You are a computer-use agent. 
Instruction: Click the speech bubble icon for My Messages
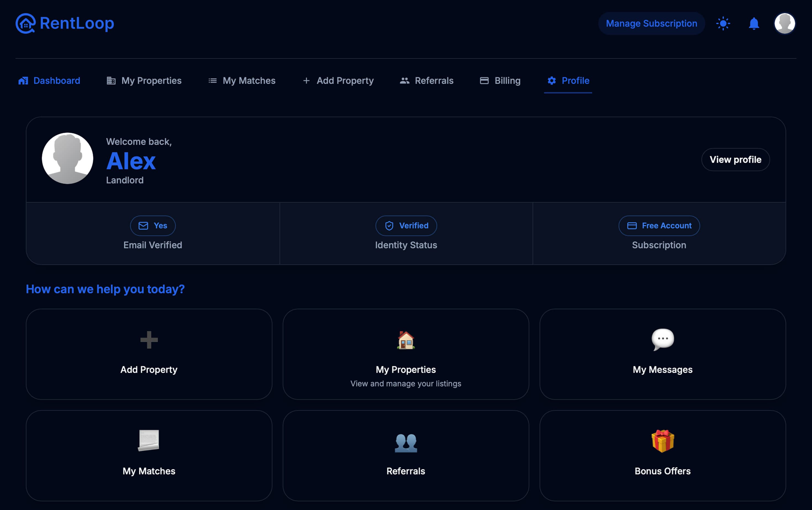(662, 339)
